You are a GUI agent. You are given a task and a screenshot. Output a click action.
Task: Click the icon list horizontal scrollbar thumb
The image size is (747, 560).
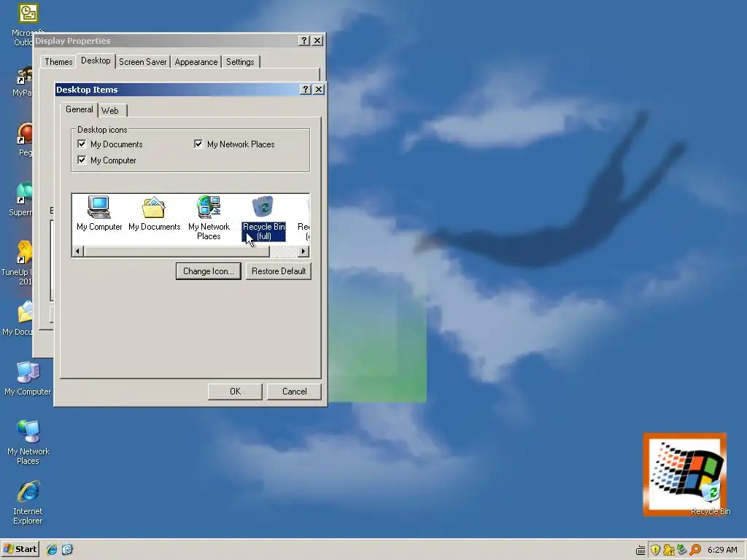coord(177,251)
